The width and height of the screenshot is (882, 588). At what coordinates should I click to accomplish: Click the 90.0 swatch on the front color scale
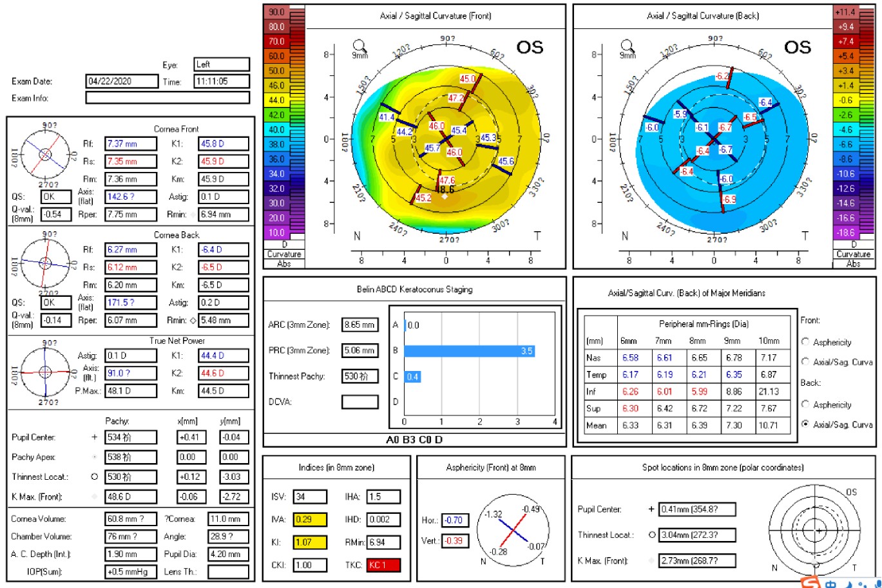tap(276, 12)
